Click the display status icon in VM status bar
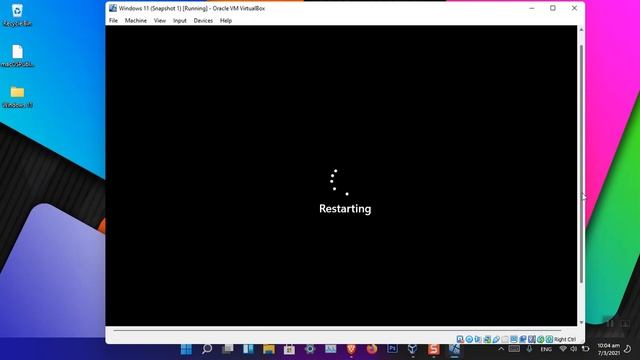Screen dimensions: 640x360 coord(514,339)
